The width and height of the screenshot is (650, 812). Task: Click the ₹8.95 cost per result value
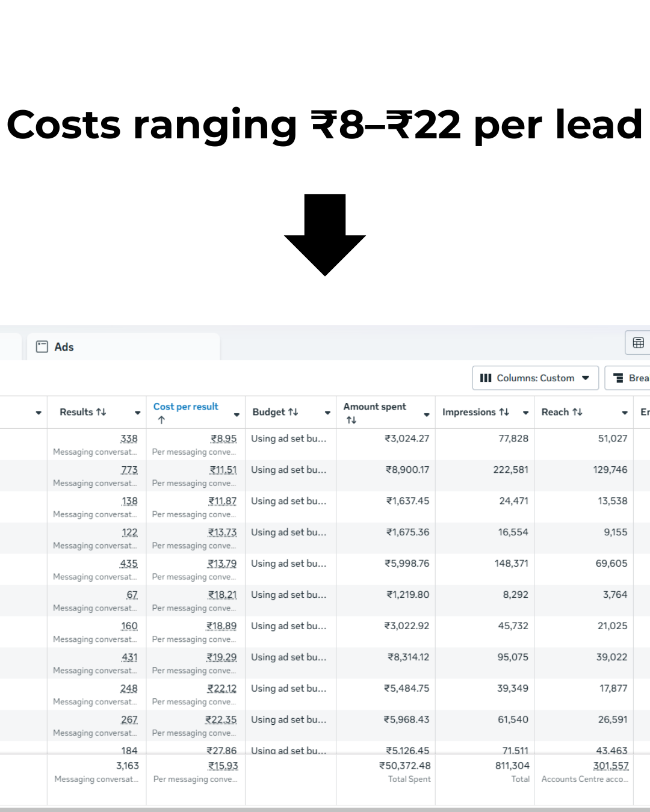tap(223, 438)
